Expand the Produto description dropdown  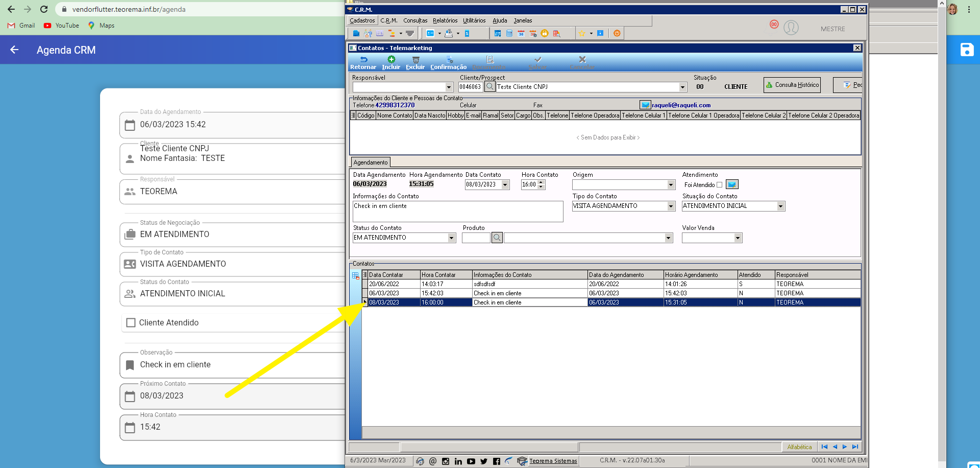(668, 238)
